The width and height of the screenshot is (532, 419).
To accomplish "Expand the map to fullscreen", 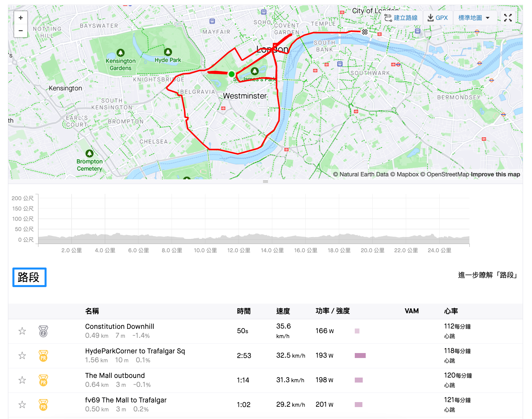I will (x=508, y=18).
